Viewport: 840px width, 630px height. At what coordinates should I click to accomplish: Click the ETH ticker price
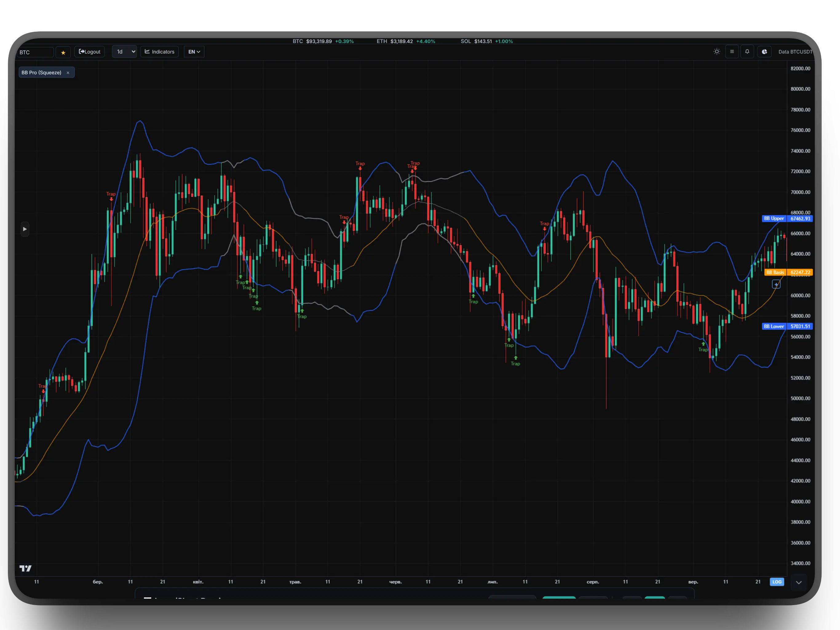point(401,41)
